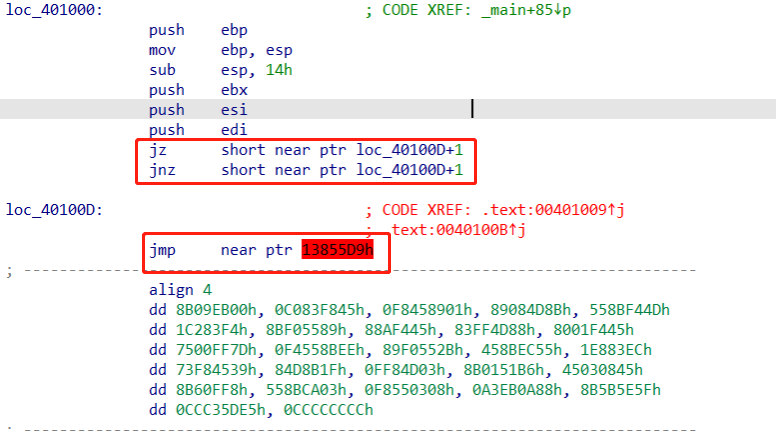Click the loc_40100D+1 operand of jnz
The width and height of the screenshot is (776, 433).
410,170
